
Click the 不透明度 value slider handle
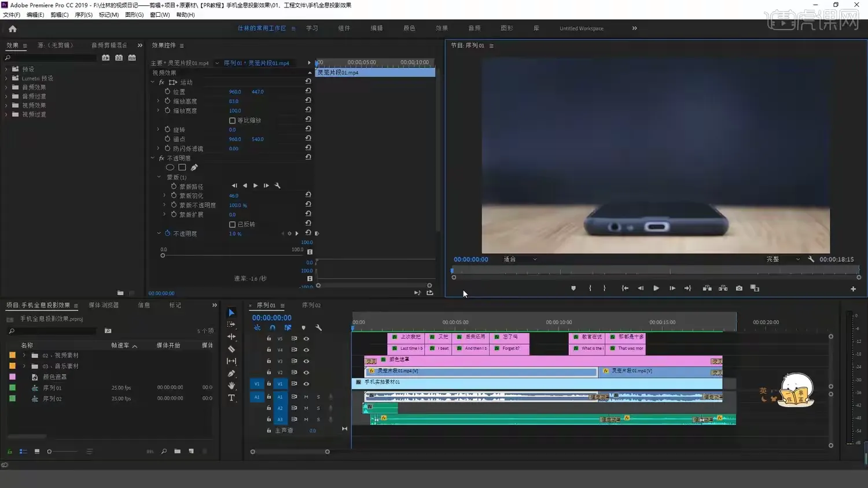(163, 255)
